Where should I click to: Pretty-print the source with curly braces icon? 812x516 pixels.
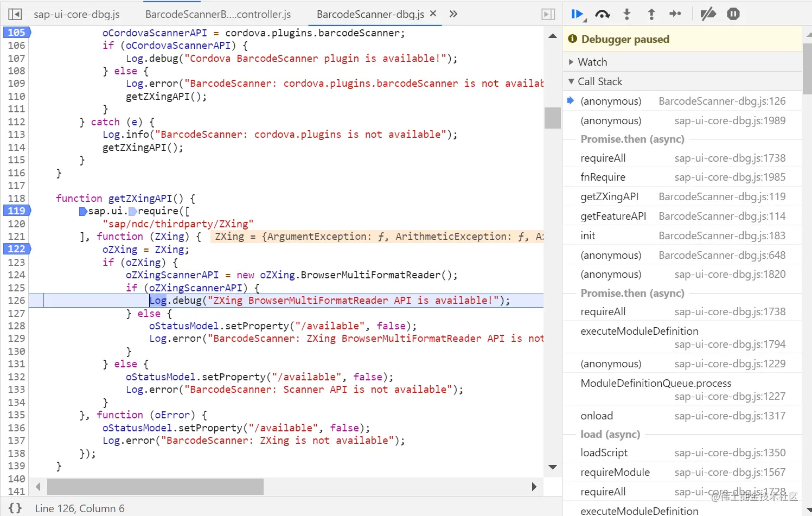pos(15,508)
